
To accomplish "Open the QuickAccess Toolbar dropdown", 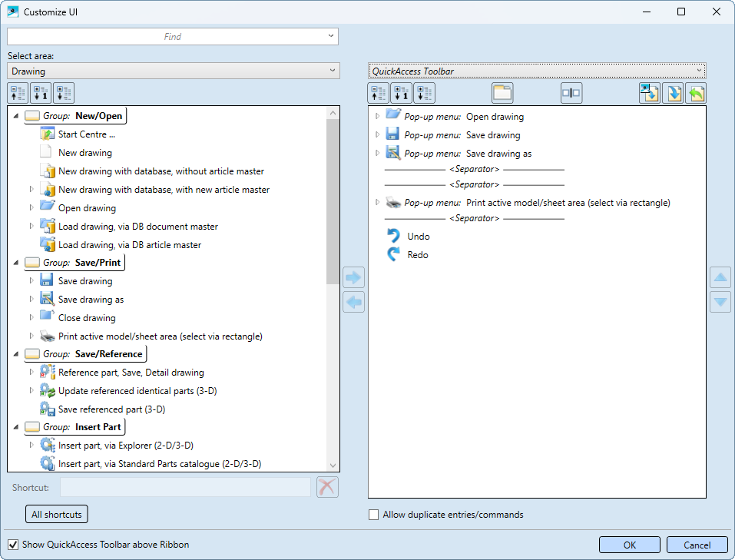I will (536, 71).
